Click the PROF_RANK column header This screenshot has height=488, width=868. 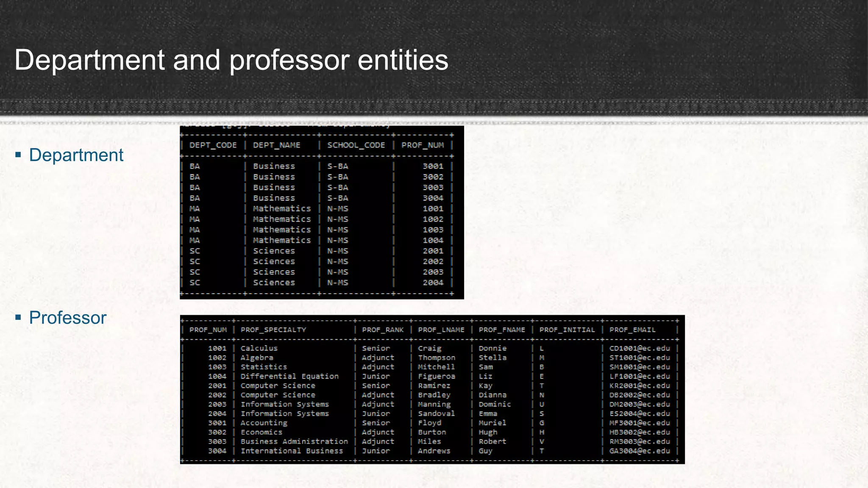pos(383,330)
